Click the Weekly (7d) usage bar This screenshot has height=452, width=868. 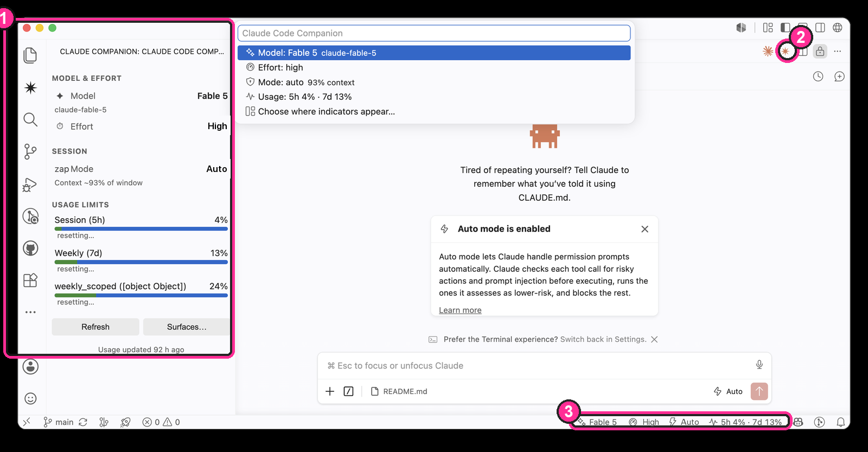coord(141,262)
